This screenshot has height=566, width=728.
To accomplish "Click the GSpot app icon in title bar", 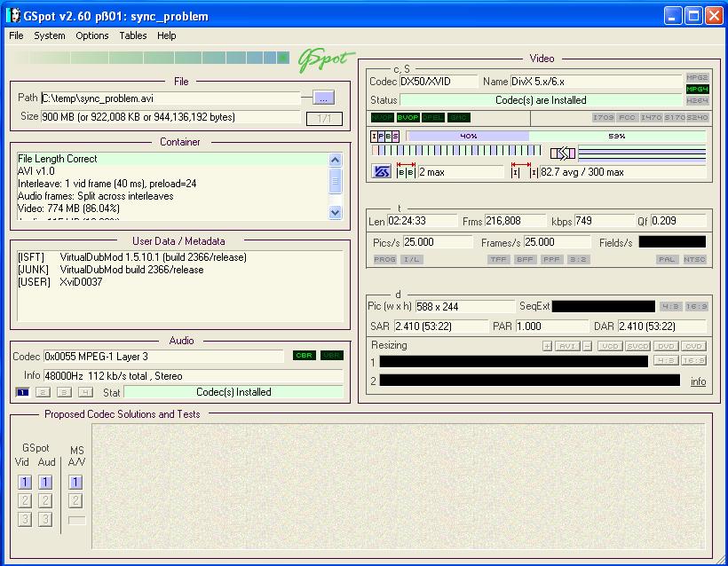I will (x=15, y=16).
